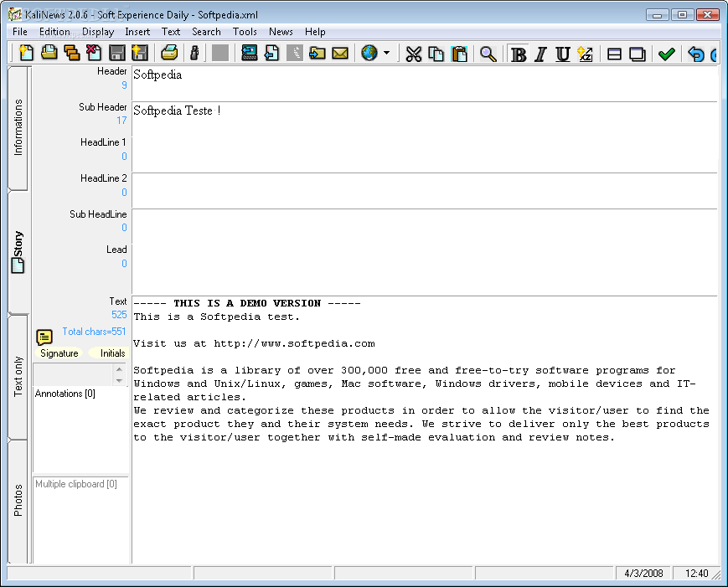Toggle bold formatting
Image resolution: width=728 pixels, height=587 pixels.
click(x=518, y=54)
